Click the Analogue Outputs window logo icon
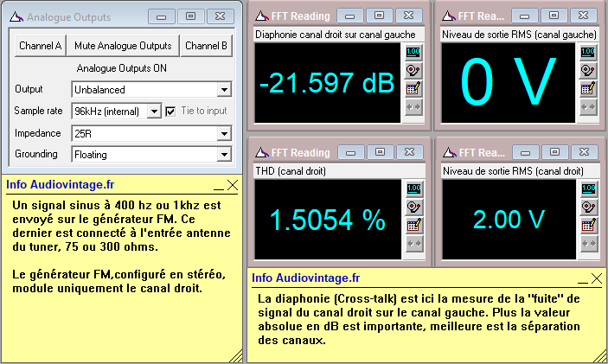The image size is (608, 364). tap(16, 16)
